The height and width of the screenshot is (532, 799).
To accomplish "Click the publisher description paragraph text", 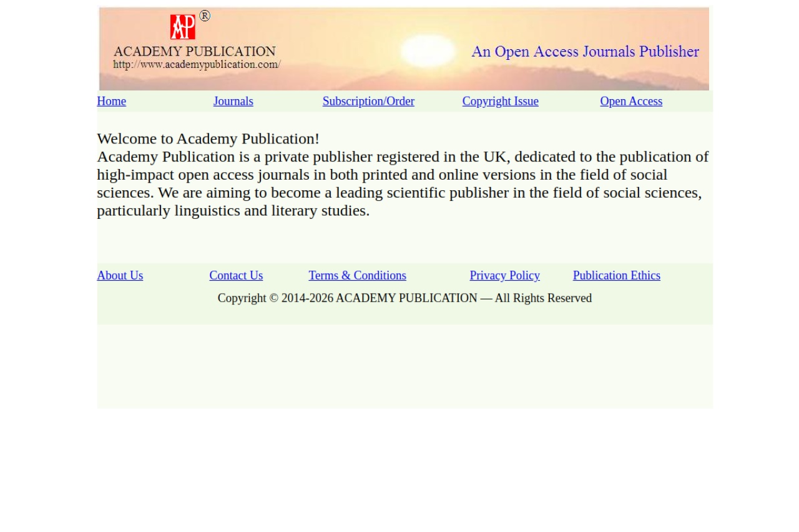I will click(399, 183).
